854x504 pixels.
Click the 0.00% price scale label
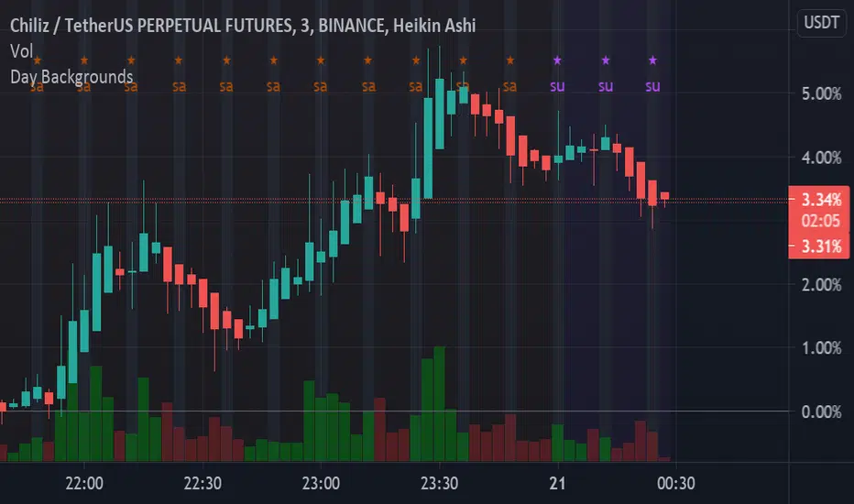819,411
